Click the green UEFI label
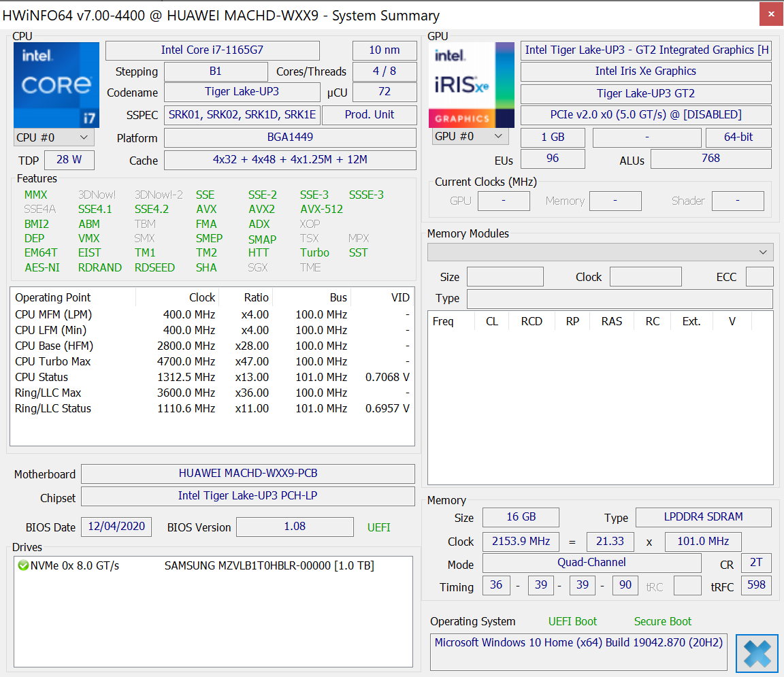Viewport: 784px width, 677px height. coord(379,527)
